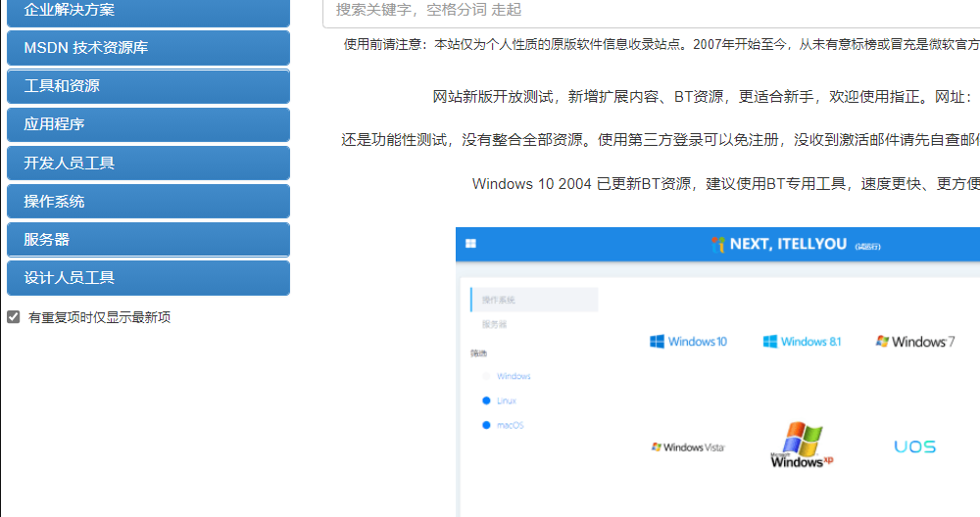Click the UOS logo
This screenshot has width=980, height=517.
[914, 446]
